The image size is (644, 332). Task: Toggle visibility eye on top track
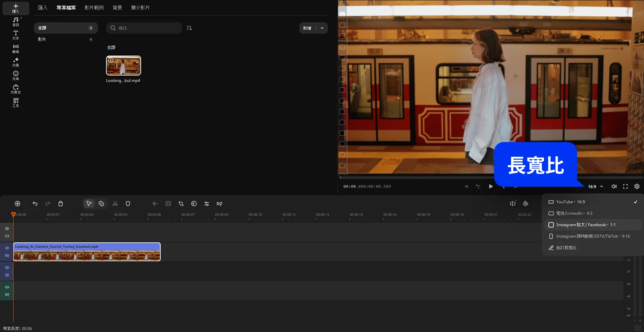7,229
